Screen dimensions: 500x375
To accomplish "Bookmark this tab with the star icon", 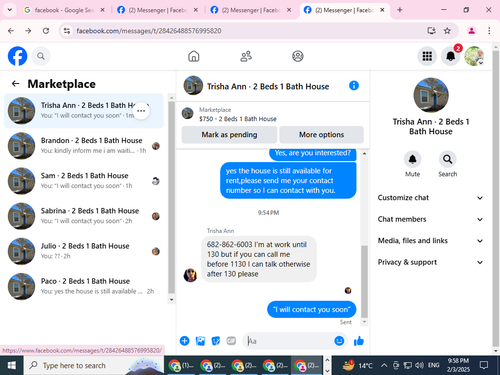I will point(447,31).
